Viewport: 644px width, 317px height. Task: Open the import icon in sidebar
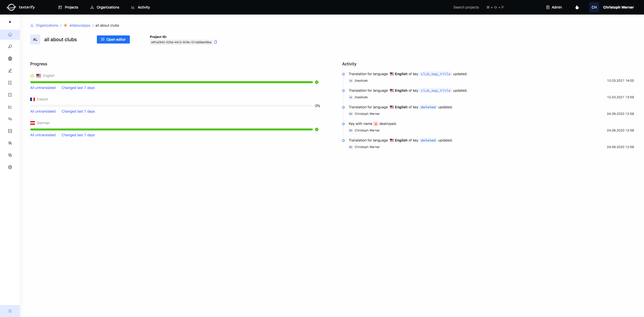tap(10, 83)
